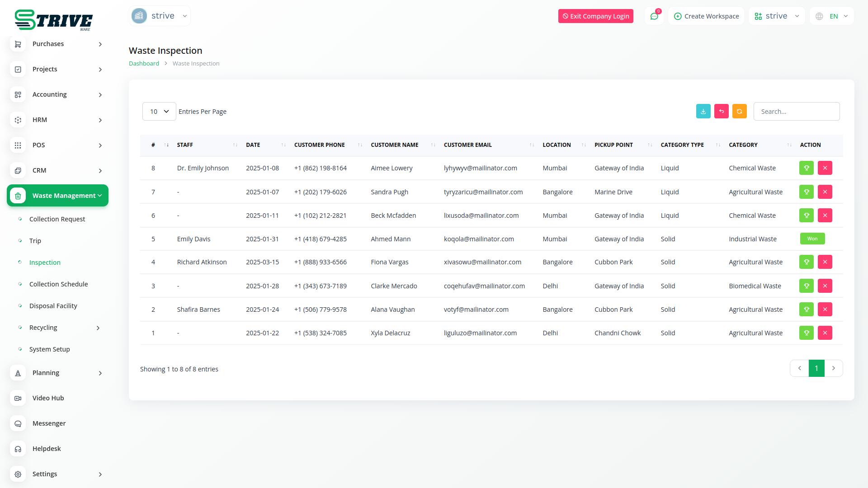The width and height of the screenshot is (868, 488).
Task: Click the Exit Company Login button
Action: 595,16
